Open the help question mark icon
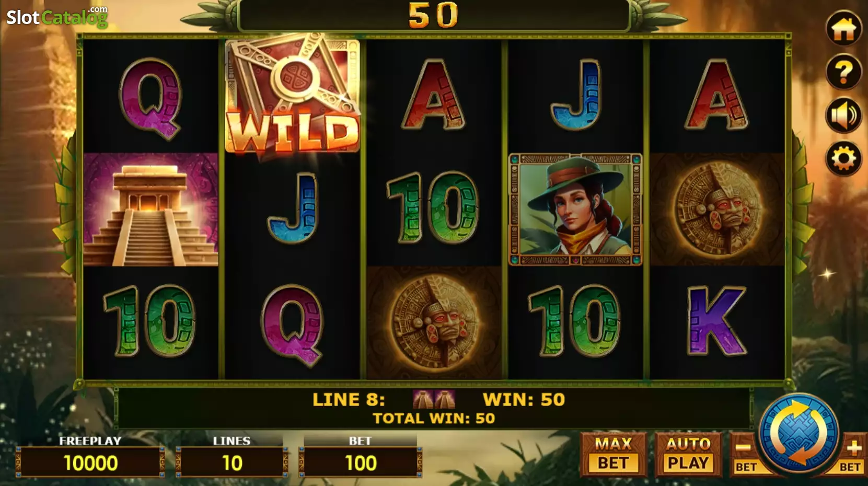 [843, 72]
